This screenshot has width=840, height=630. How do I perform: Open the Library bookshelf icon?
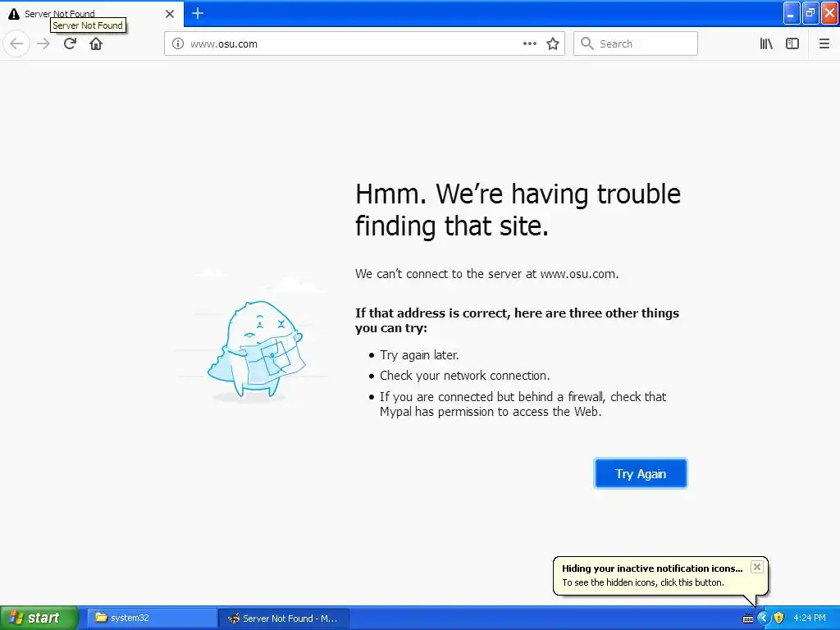point(766,43)
